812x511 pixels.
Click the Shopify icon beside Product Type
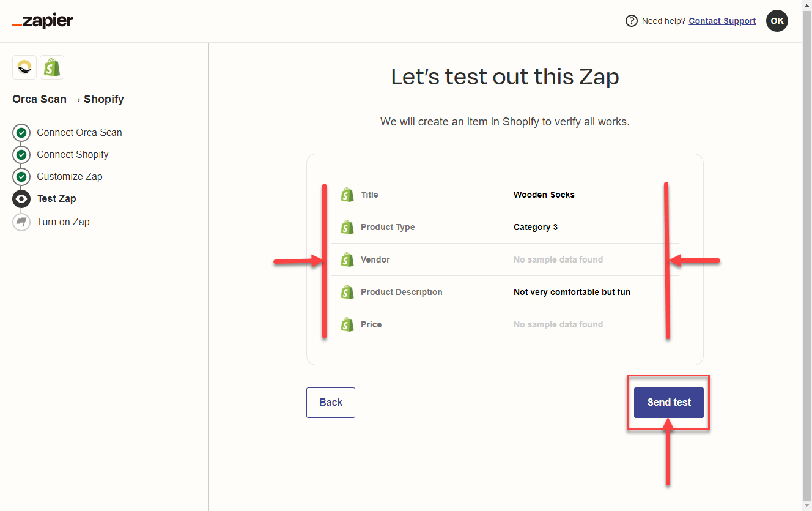[347, 227]
